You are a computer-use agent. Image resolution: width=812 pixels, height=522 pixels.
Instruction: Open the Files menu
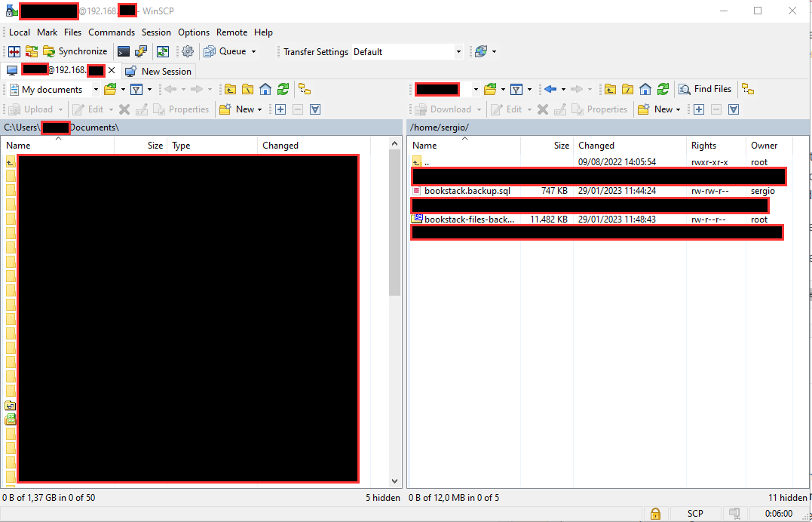[x=73, y=32]
